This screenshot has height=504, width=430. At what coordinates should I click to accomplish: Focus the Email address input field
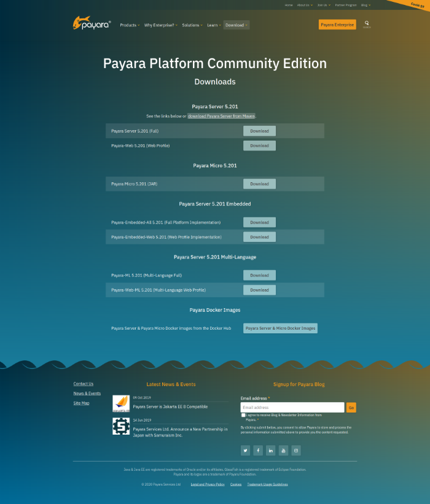coord(292,407)
